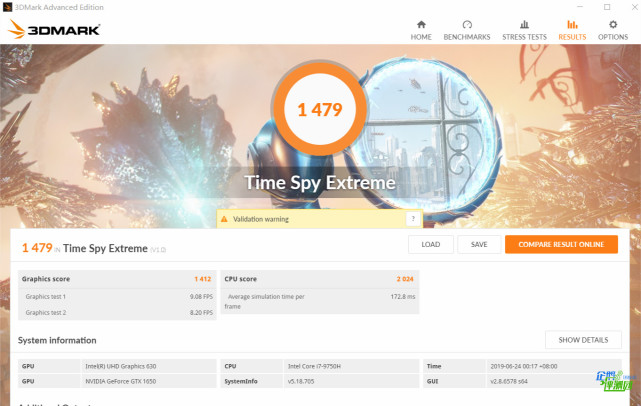Switch to the BENCHMARKS tab label
Image resolution: width=641 pixels, height=406 pixels.
coord(467,37)
